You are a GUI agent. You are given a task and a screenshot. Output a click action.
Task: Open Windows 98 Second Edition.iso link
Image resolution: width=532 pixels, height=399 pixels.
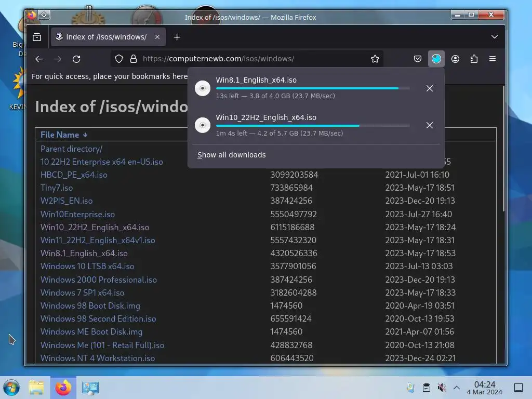click(x=98, y=318)
